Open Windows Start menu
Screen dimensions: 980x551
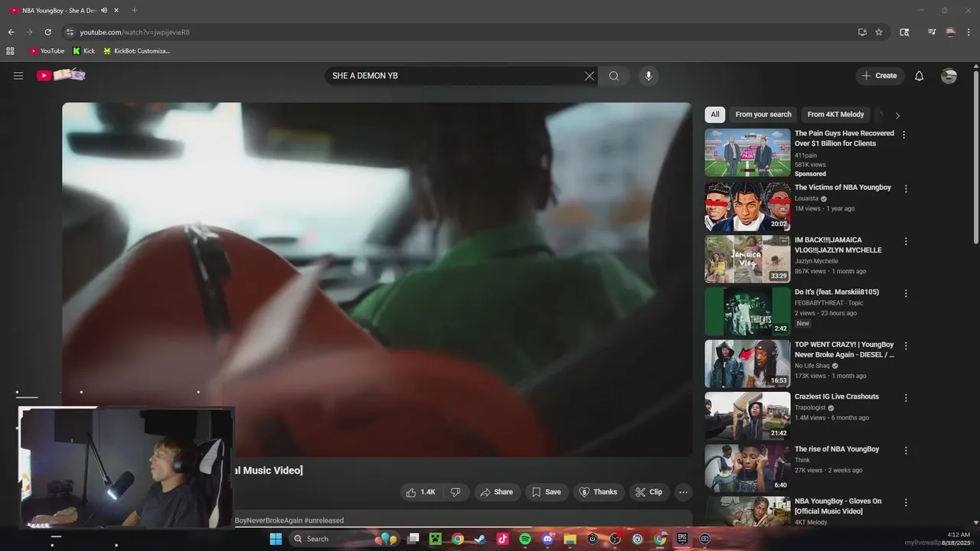276,539
